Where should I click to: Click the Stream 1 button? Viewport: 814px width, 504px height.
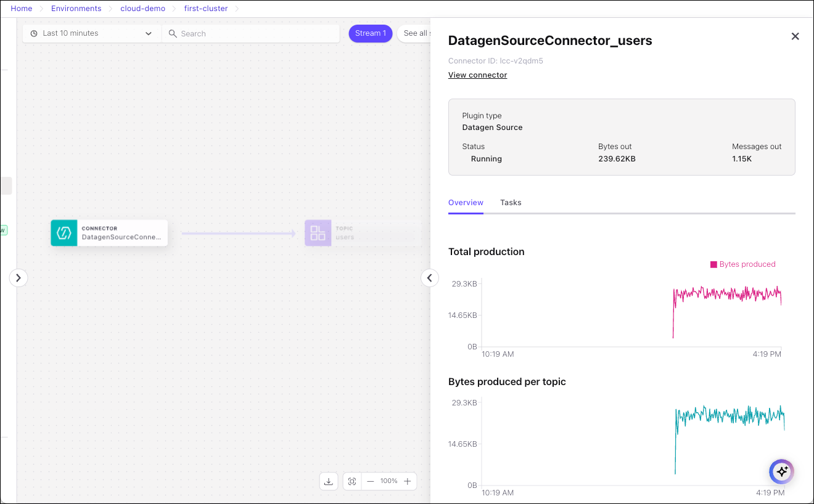pyautogui.click(x=371, y=33)
